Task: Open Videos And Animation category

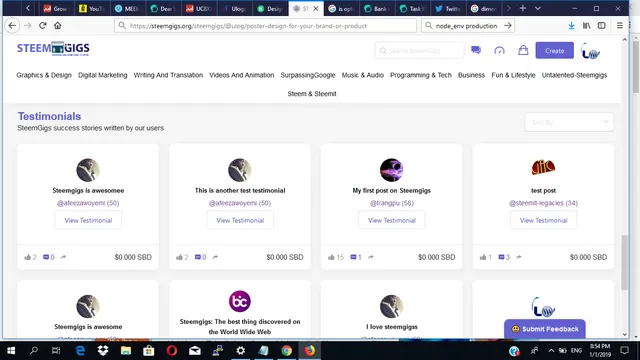Action: click(242, 75)
